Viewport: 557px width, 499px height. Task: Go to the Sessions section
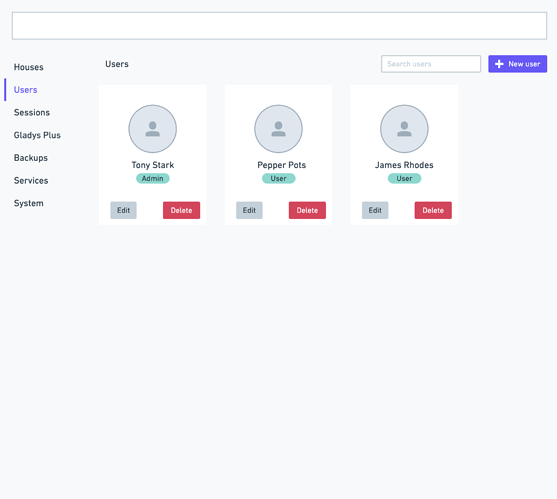pyautogui.click(x=32, y=113)
